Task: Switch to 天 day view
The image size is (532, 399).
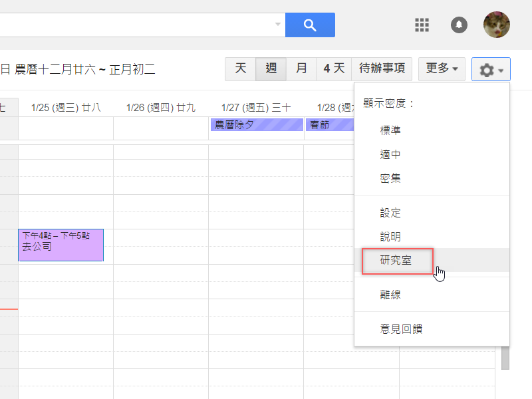Action: [241, 69]
